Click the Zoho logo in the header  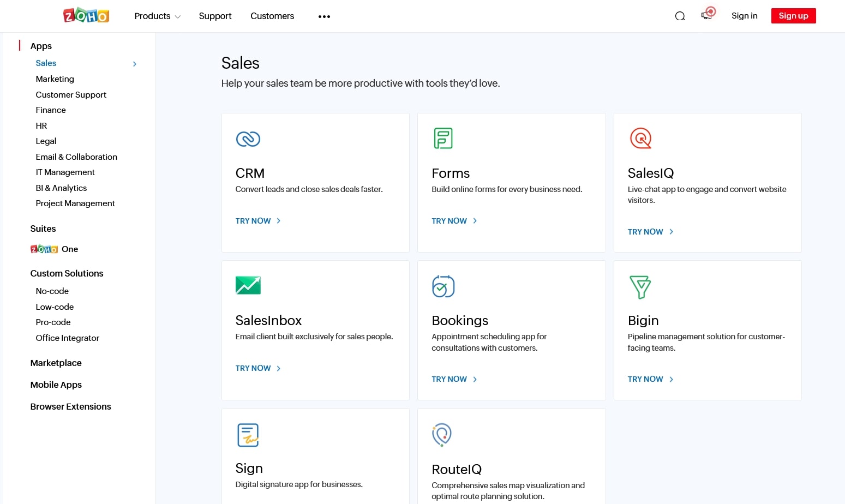(86, 16)
